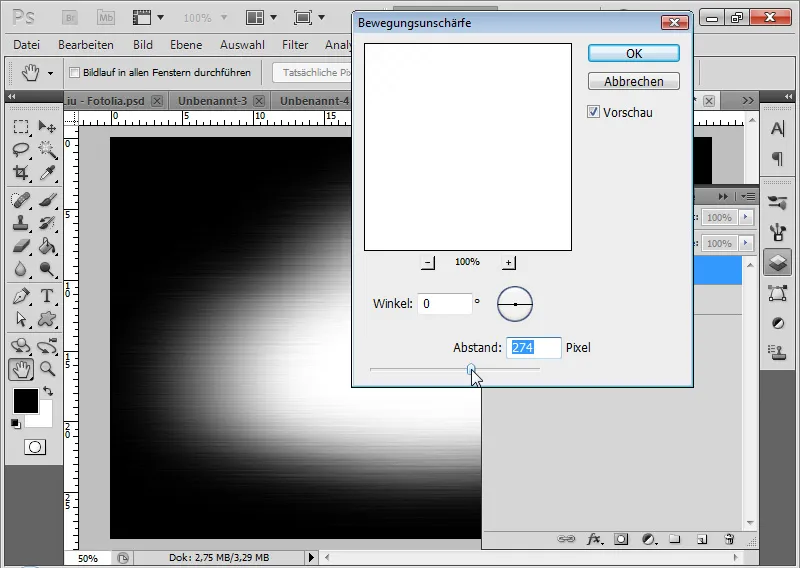This screenshot has width=800, height=568.
Task: Select the Paint Bucket tool
Action: (x=47, y=246)
